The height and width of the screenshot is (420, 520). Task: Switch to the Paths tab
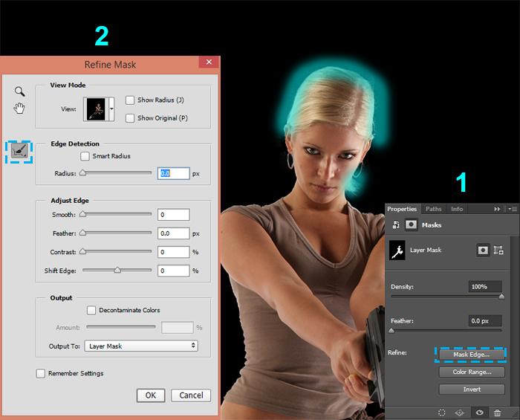[x=433, y=209]
